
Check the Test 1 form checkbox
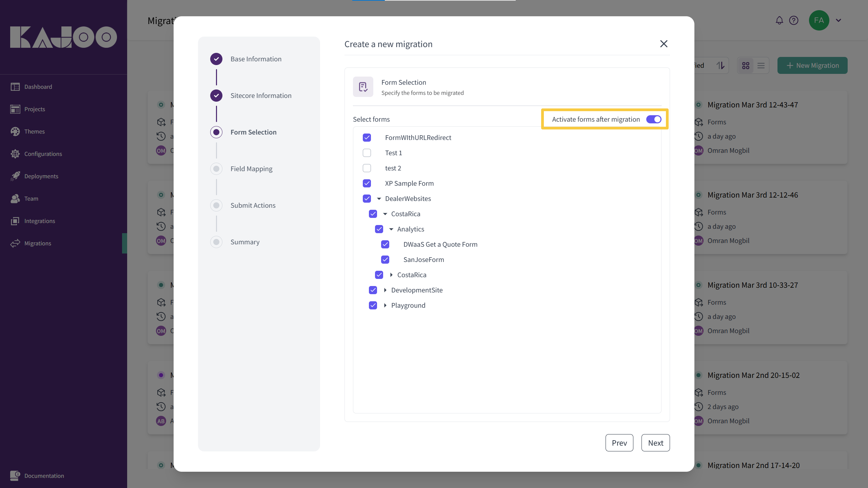(x=367, y=153)
